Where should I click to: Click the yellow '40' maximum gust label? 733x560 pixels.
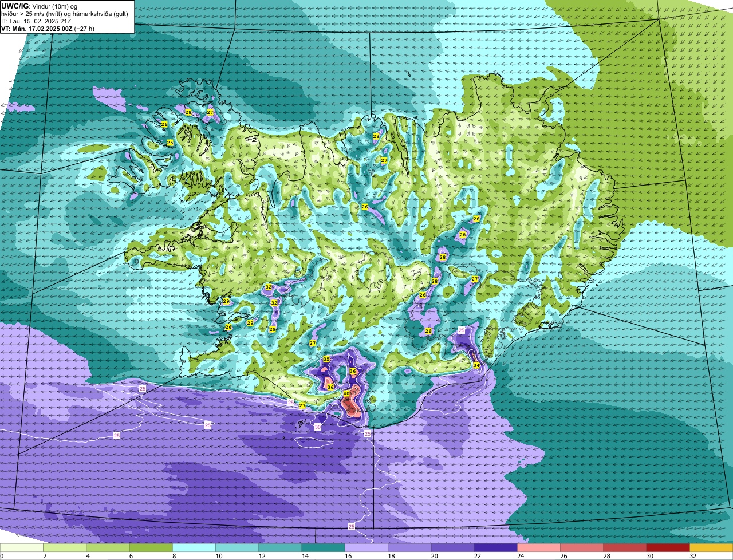346,394
